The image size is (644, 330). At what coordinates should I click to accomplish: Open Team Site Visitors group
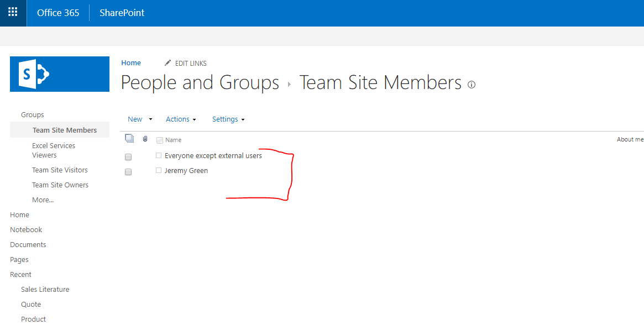(x=60, y=170)
